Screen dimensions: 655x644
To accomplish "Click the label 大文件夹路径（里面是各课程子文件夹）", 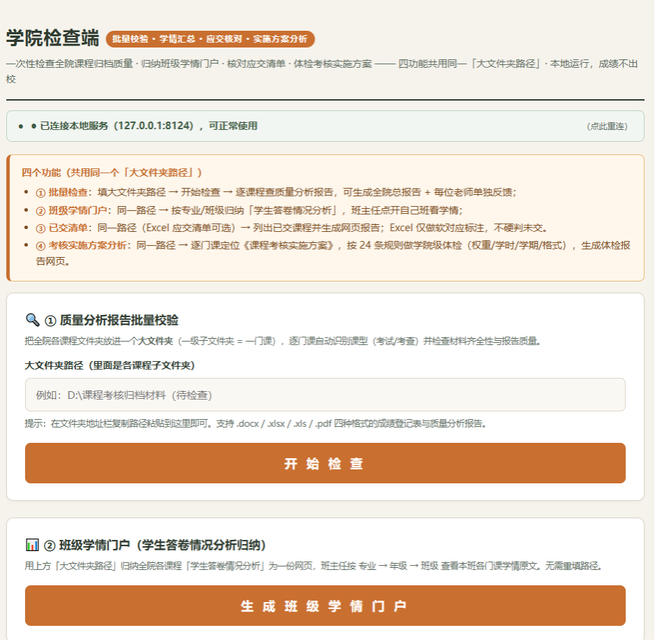I will [x=110, y=365].
